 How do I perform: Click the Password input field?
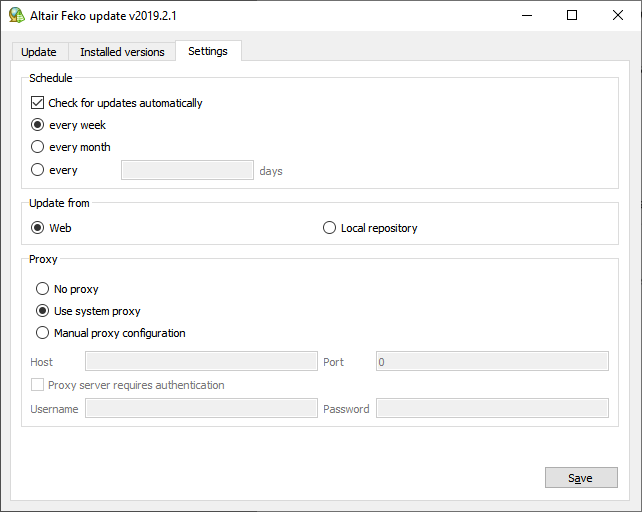click(492, 408)
